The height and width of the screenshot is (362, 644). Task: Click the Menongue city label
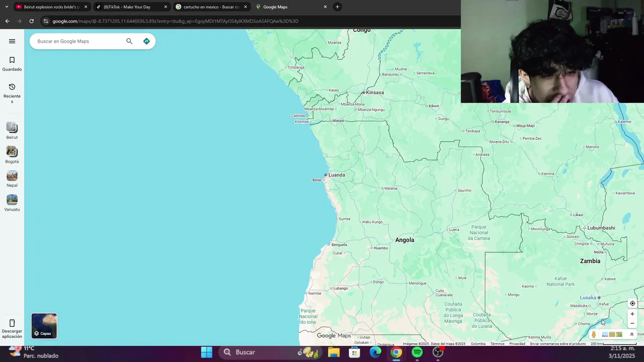(418, 283)
